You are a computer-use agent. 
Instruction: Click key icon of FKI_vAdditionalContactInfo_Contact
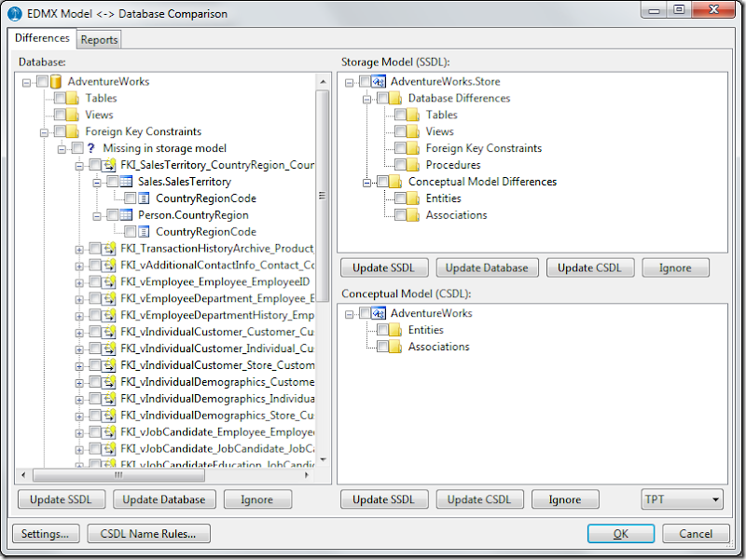point(110,266)
